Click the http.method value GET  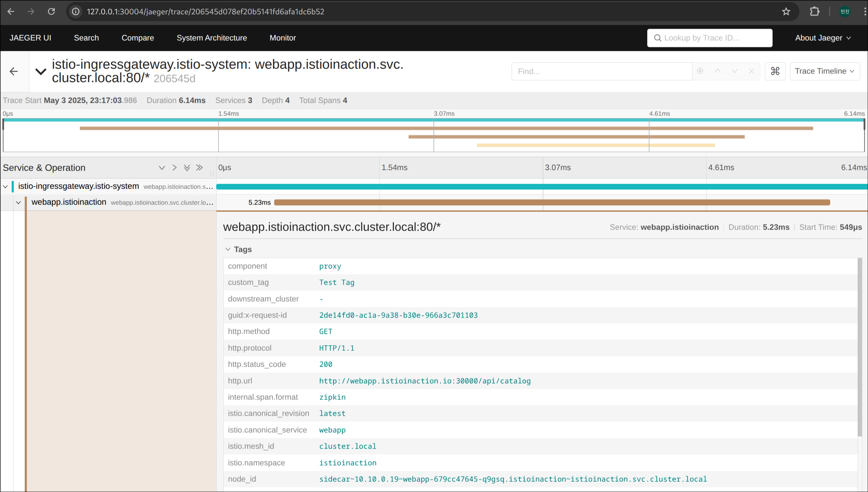[x=325, y=332]
